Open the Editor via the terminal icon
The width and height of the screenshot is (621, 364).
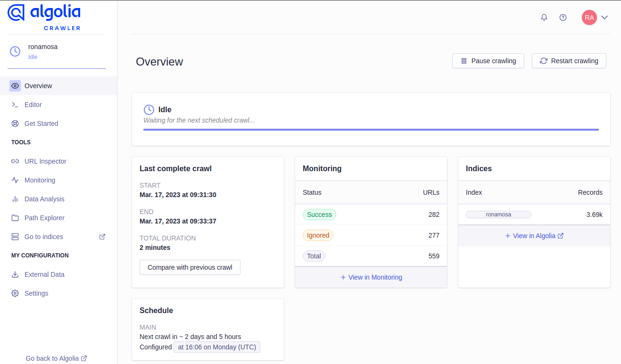[x=15, y=105]
